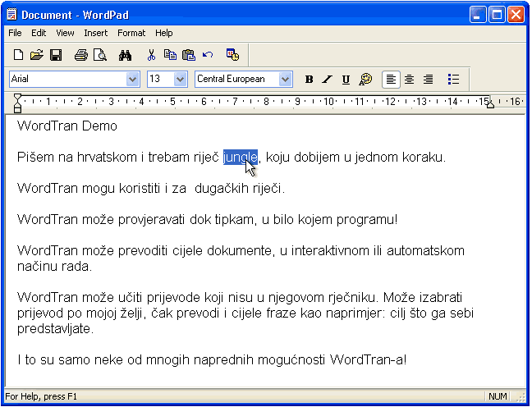532x407 pixels.
Task: Click the left indent marker on the ruler
Action: tap(17, 103)
